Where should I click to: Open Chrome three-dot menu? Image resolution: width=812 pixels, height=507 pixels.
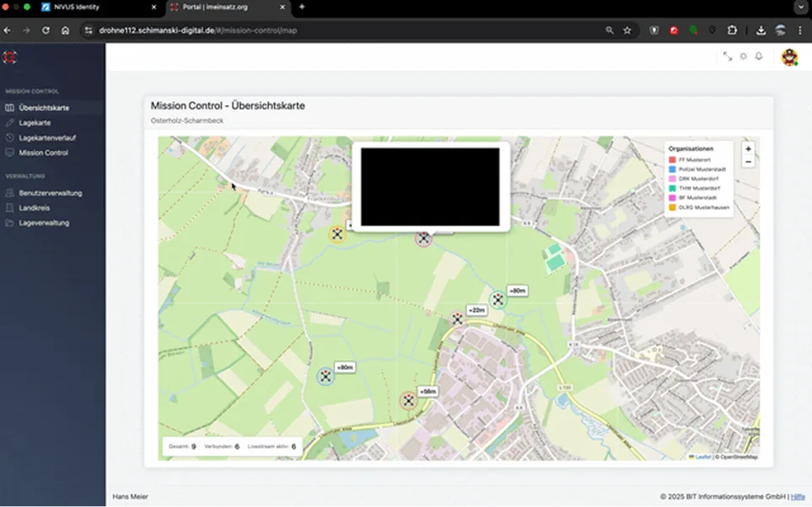click(x=799, y=30)
